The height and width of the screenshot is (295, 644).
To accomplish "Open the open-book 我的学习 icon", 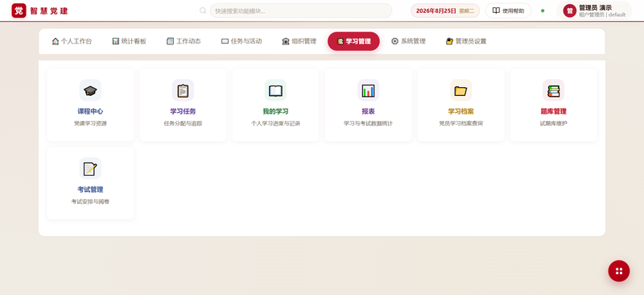I will tap(275, 90).
